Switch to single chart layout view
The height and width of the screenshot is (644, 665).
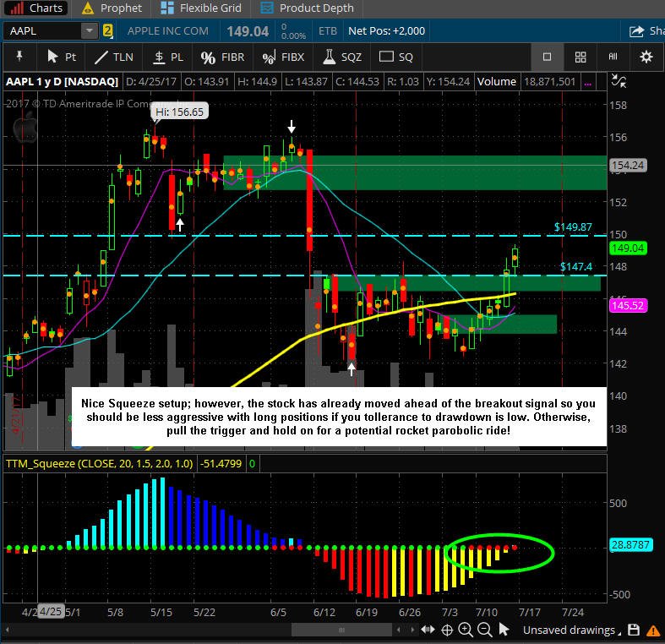547,57
